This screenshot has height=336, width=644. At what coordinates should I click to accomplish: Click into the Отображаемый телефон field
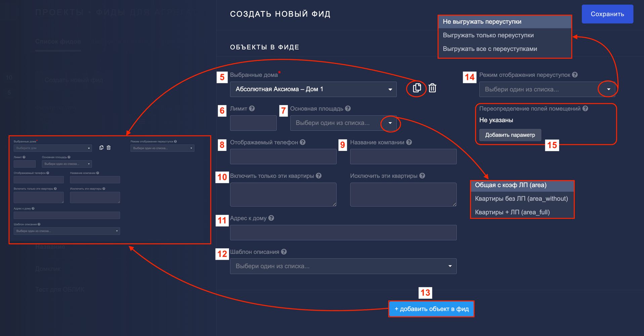tap(283, 157)
